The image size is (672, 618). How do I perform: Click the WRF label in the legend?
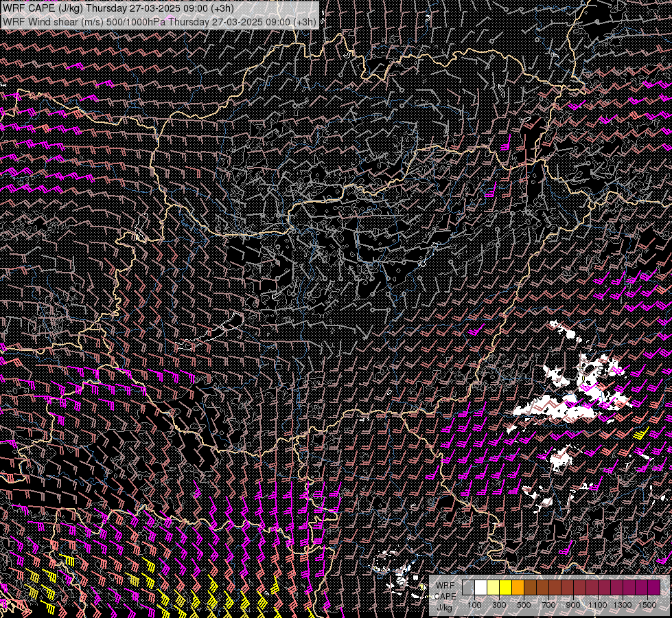point(445,586)
